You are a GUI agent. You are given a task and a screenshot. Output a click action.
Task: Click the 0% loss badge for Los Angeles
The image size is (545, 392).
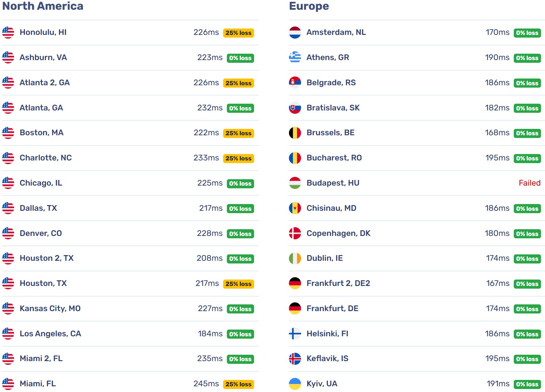click(x=240, y=334)
